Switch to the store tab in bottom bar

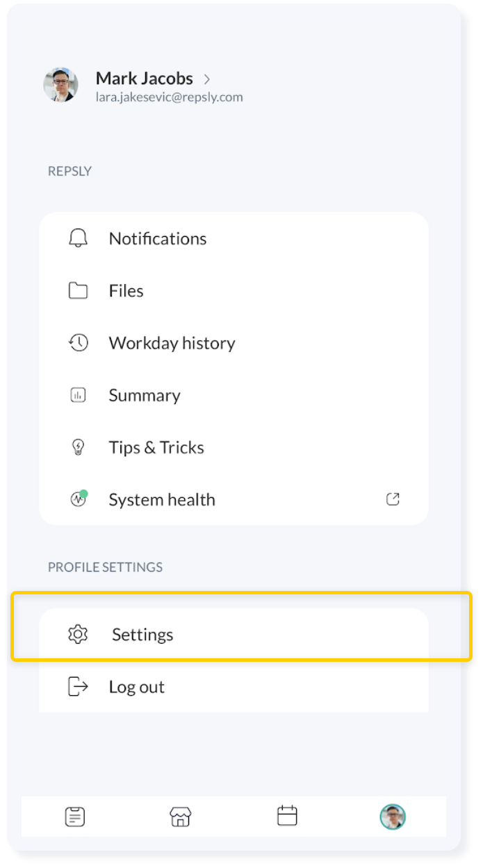181,817
